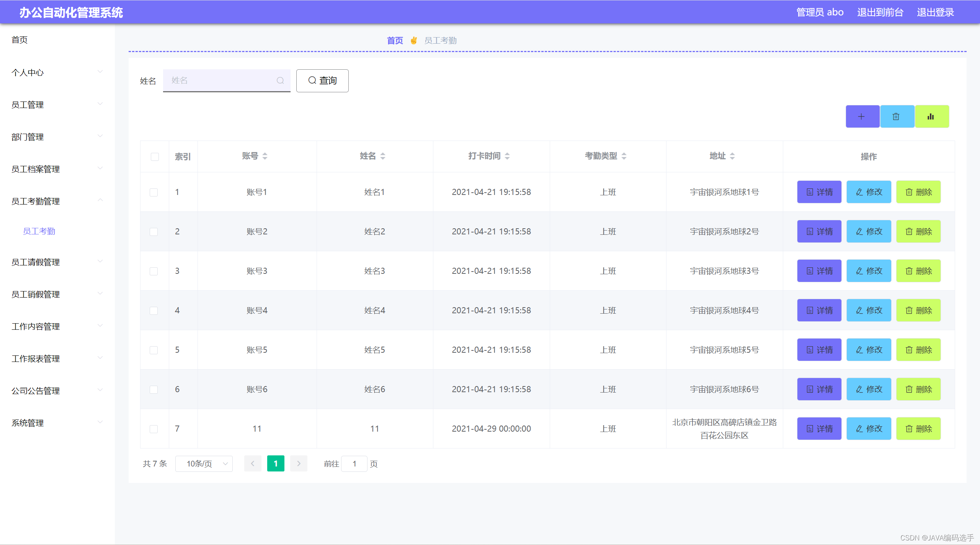Open 详情 for row 账号4
The width and height of the screenshot is (980, 545).
(819, 310)
